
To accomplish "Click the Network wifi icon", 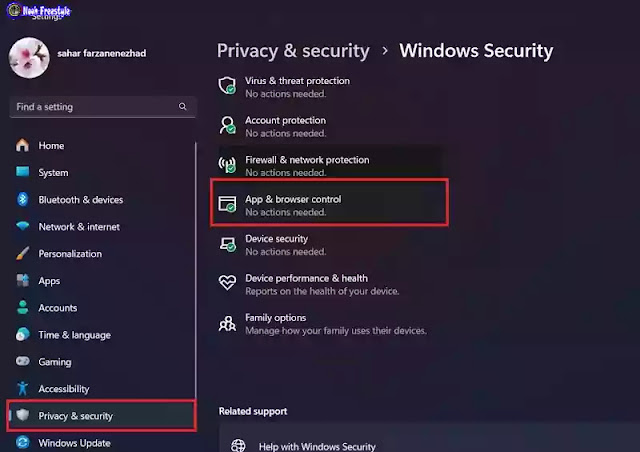I will 22,226.
